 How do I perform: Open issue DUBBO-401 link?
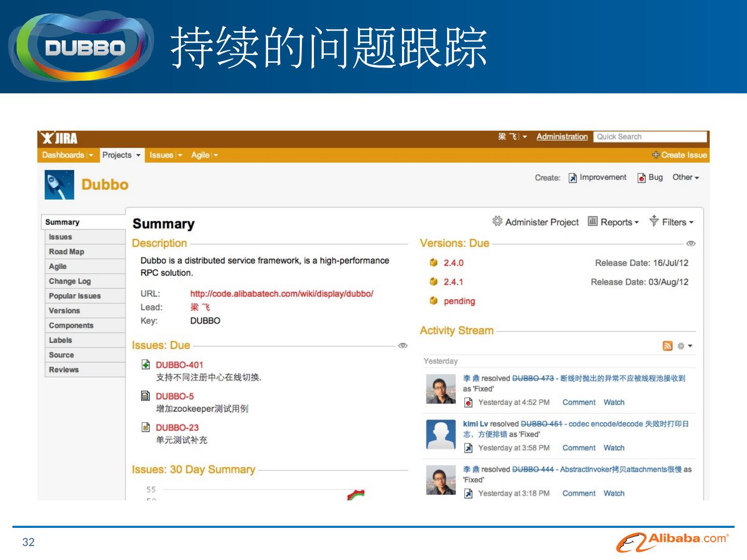click(x=179, y=365)
